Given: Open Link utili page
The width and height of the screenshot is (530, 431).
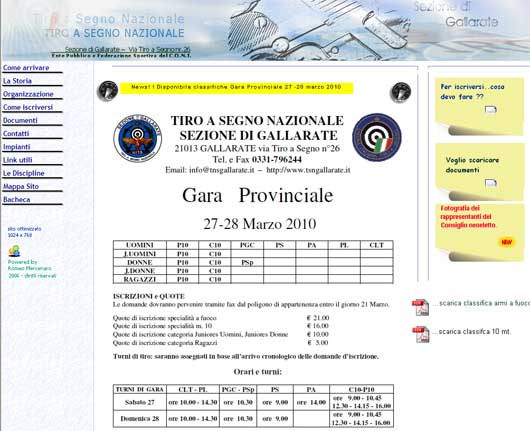Looking at the screenshot, I should click(x=18, y=160).
